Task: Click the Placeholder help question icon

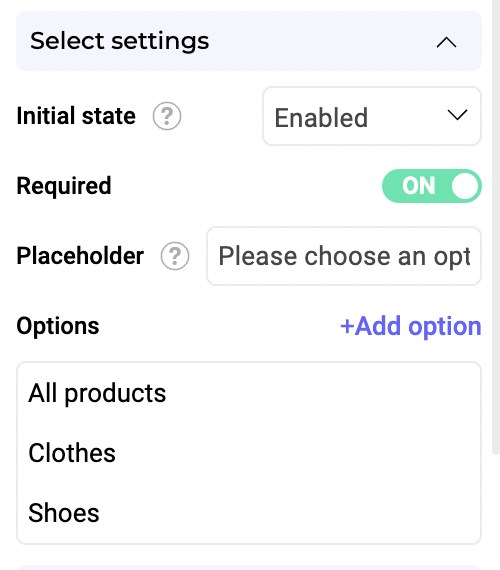Action: coord(175,256)
